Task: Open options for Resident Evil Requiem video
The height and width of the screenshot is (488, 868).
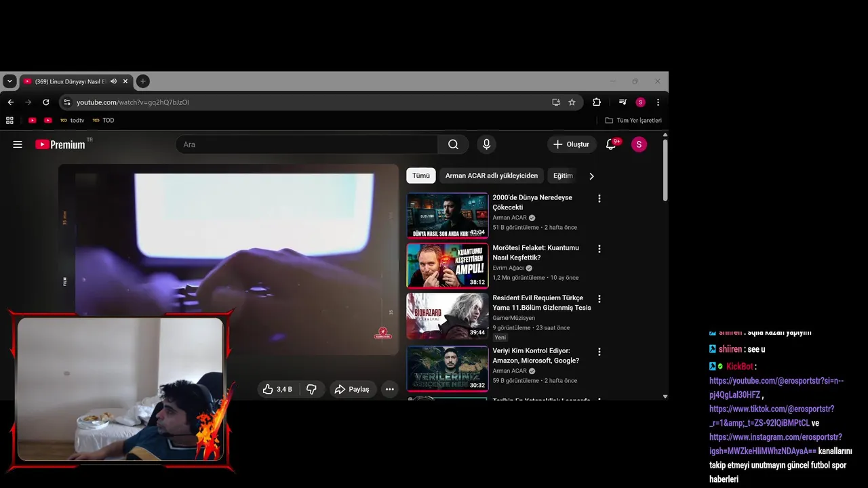Action: coord(599,299)
